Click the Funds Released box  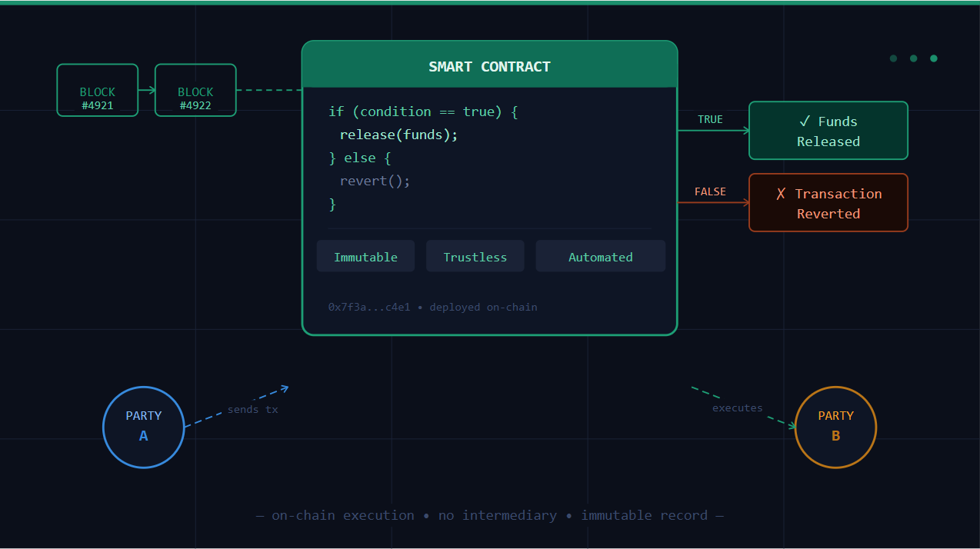coord(828,131)
